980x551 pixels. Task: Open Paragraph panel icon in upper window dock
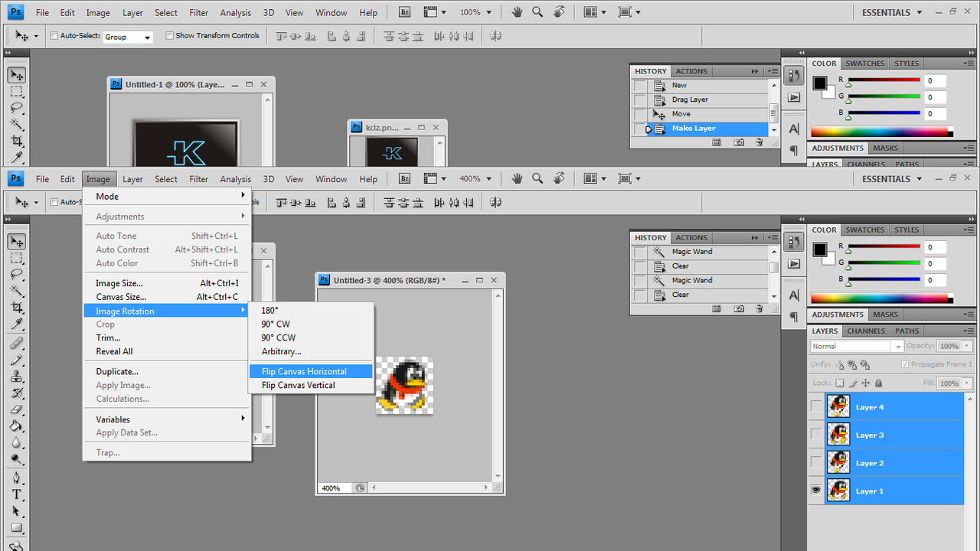(x=794, y=150)
